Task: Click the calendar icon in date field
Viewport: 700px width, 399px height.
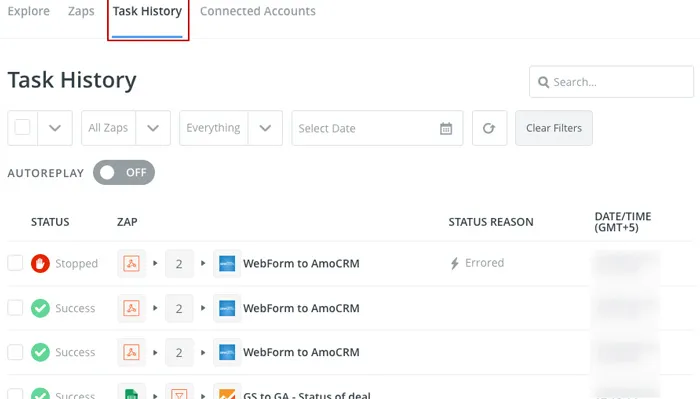Action: tap(446, 129)
